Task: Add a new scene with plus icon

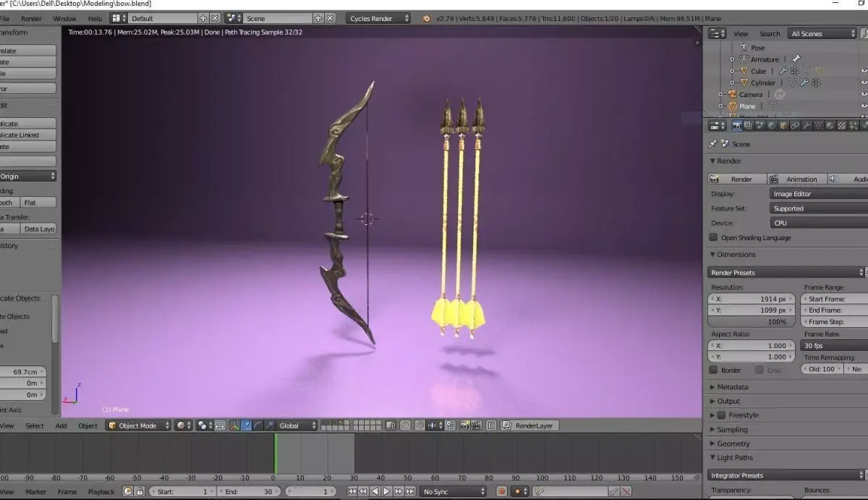Action: point(319,18)
